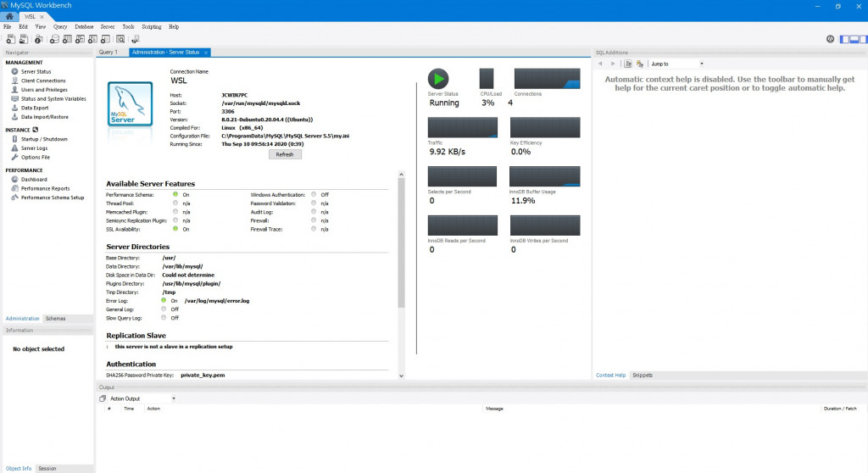Switch to the Schemas tab
Screen dimensions: 868x473
pos(55,319)
